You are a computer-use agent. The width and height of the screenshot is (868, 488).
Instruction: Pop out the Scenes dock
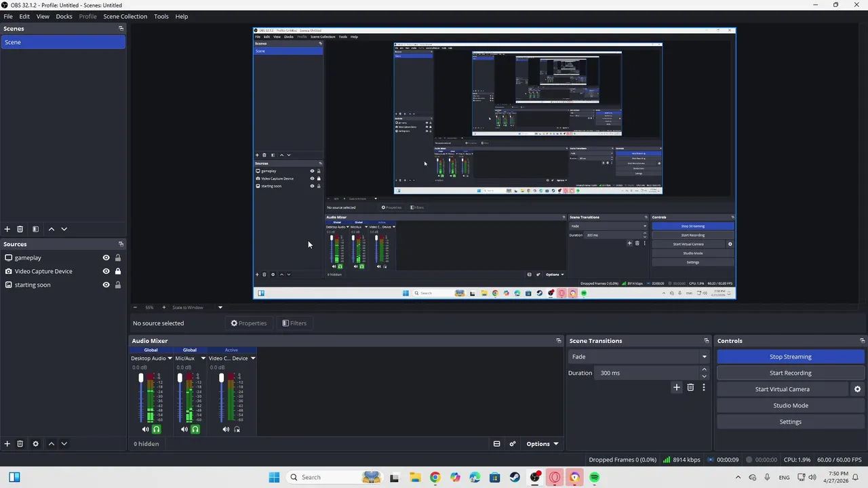point(121,28)
